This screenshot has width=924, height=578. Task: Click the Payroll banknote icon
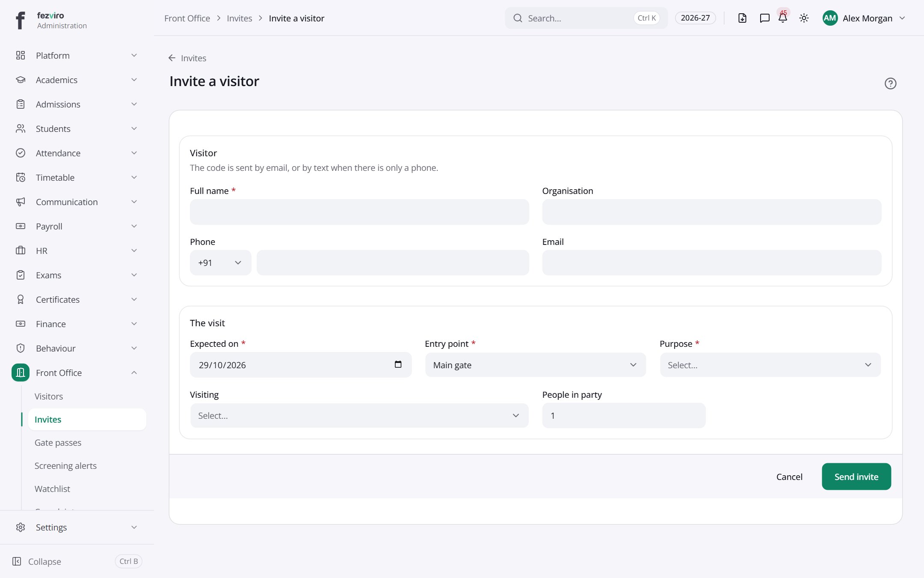(x=21, y=226)
